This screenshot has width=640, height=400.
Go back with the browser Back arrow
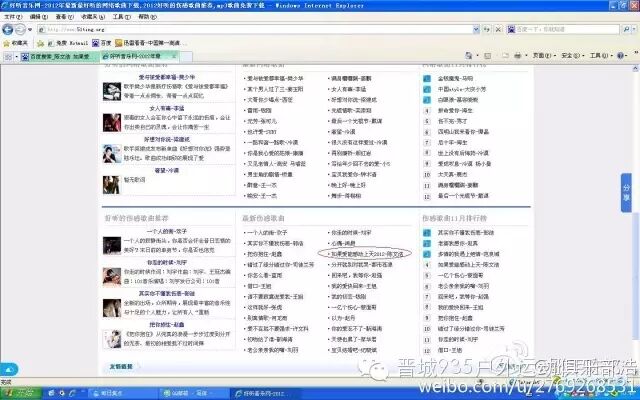pos(8,29)
